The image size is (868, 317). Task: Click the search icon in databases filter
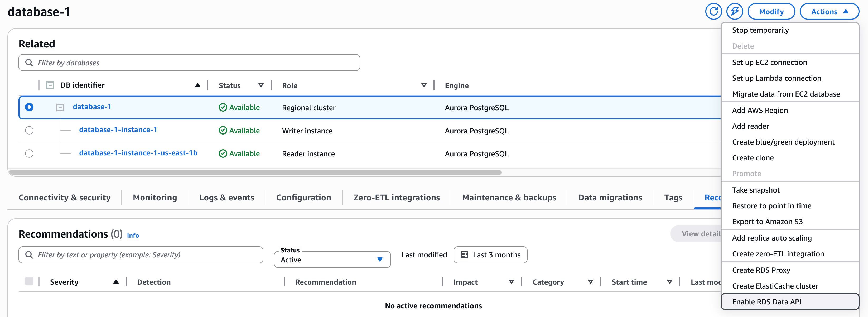(x=29, y=63)
